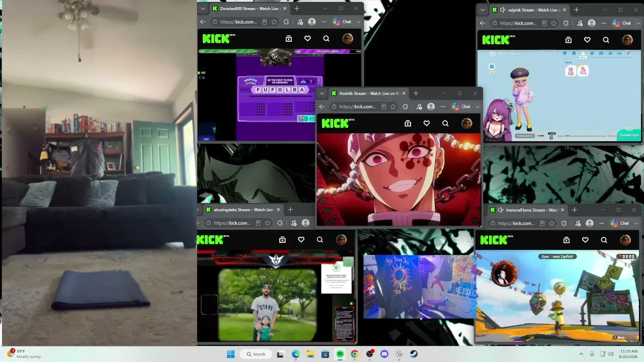Select the Donniee800 Stream browser tab
This screenshot has width=644, height=362.
(250, 9)
